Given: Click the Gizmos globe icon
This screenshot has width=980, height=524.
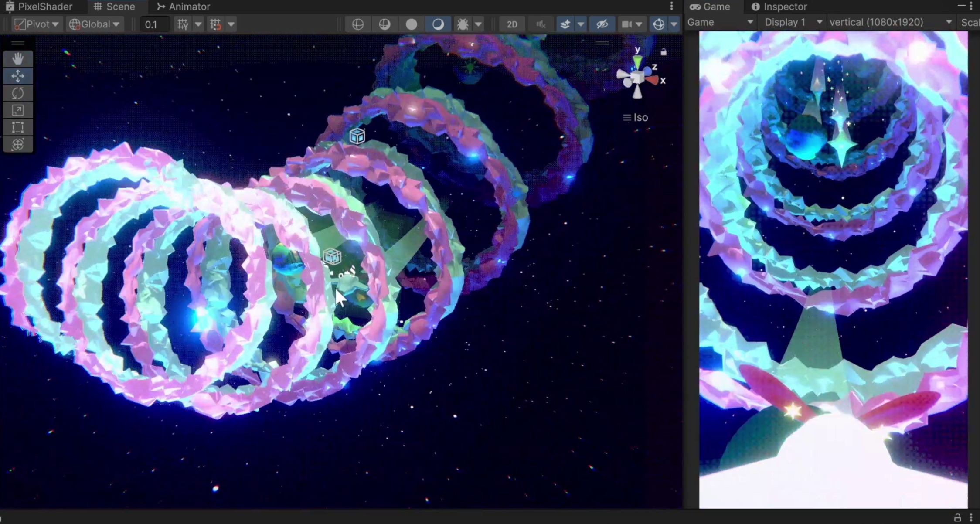Looking at the screenshot, I should (659, 24).
